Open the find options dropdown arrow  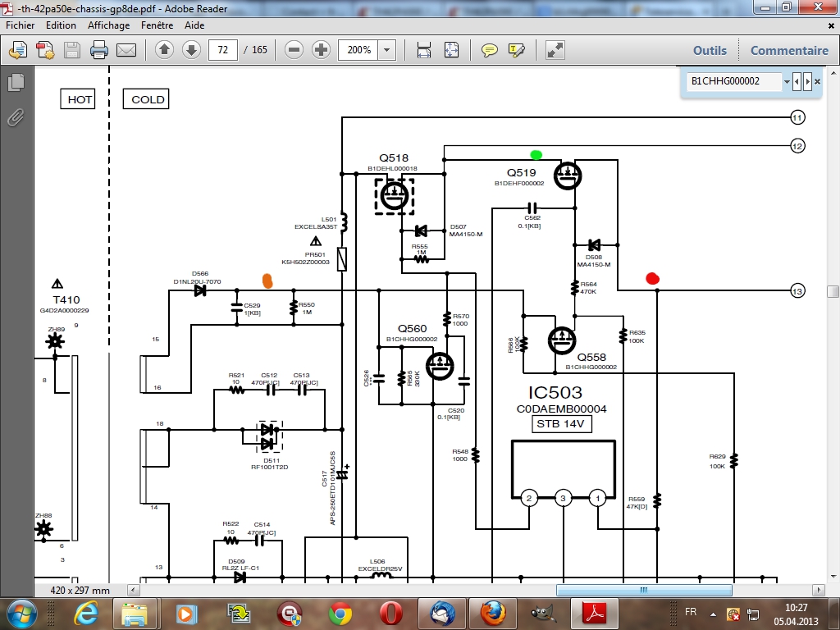(x=787, y=81)
